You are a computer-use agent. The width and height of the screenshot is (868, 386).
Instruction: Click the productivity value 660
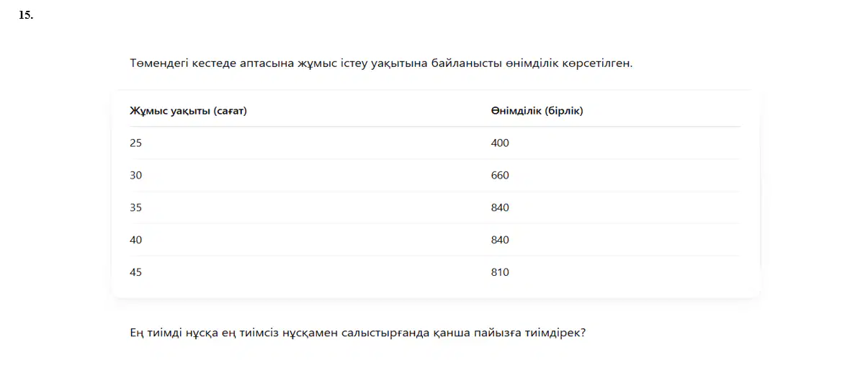click(x=500, y=175)
